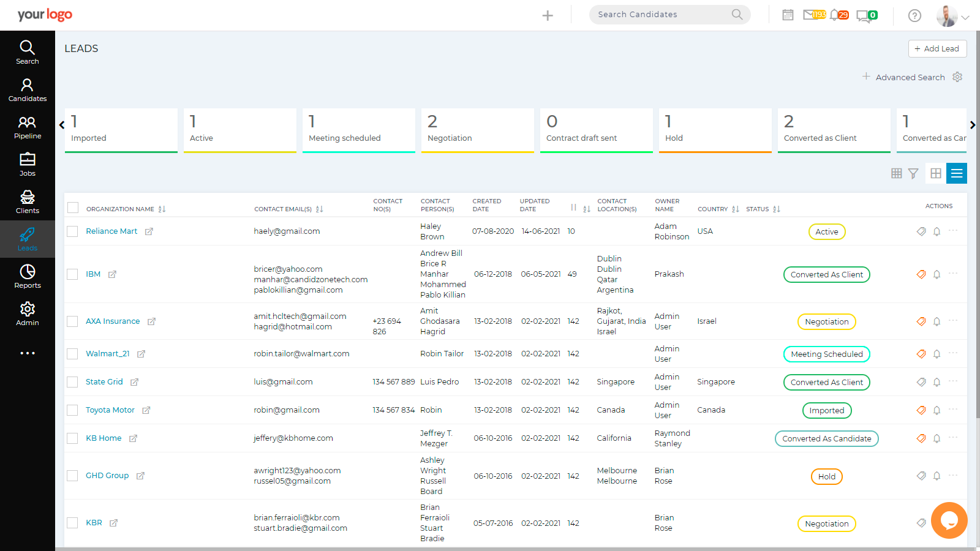Open the column chooser table icon

897,173
